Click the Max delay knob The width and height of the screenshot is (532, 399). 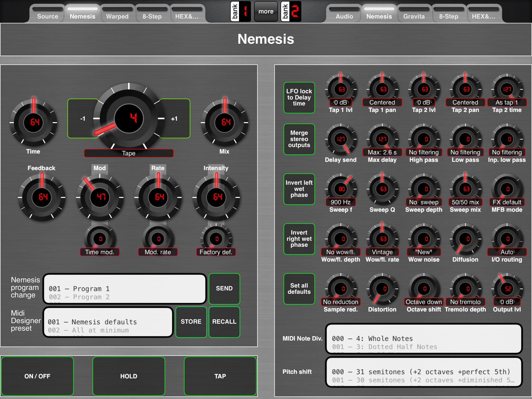pos(382,139)
